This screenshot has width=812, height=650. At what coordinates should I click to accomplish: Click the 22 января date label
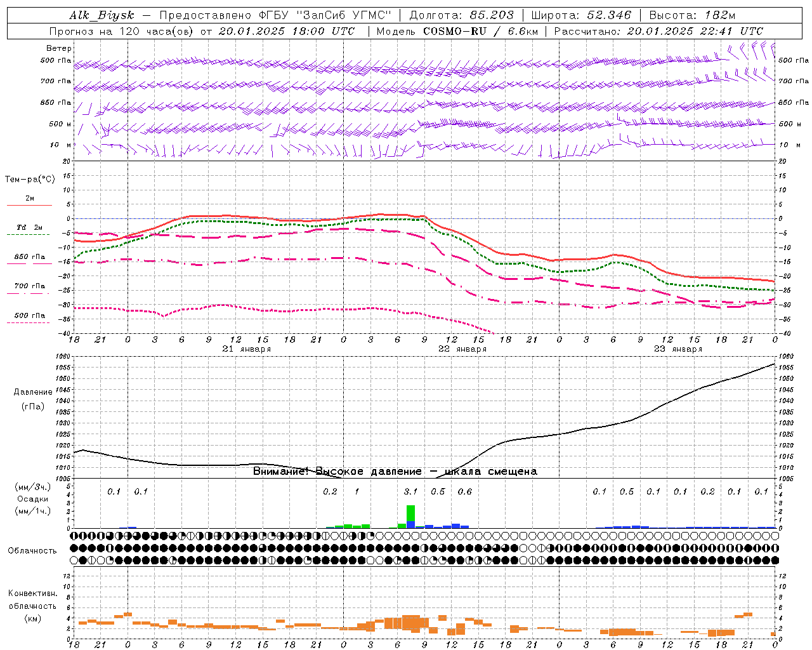[x=462, y=349]
